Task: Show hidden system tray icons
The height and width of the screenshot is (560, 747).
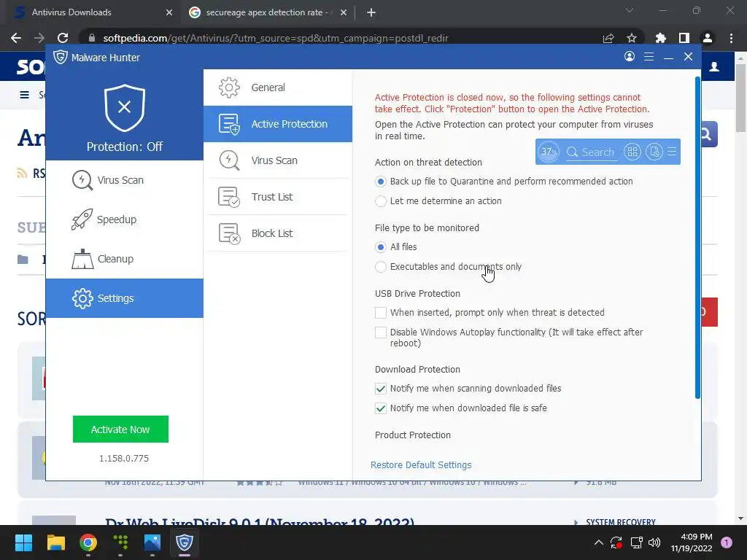Action: point(599,542)
